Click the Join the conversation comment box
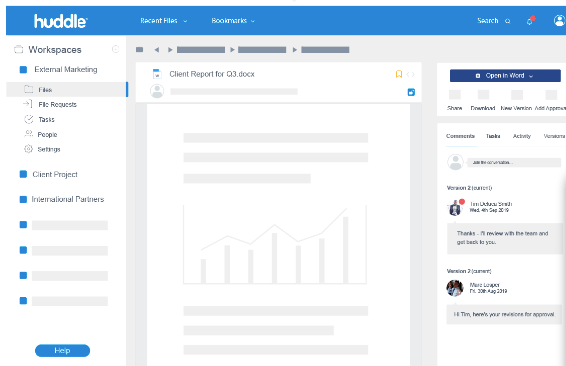The image size is (566, 366). pos(514,162)
